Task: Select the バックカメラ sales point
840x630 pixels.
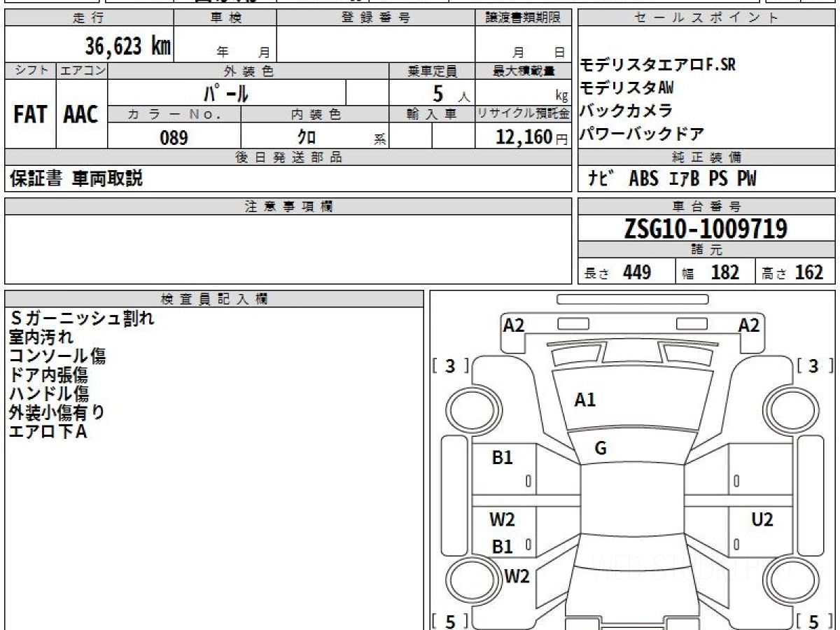Action: coord(626,111)
